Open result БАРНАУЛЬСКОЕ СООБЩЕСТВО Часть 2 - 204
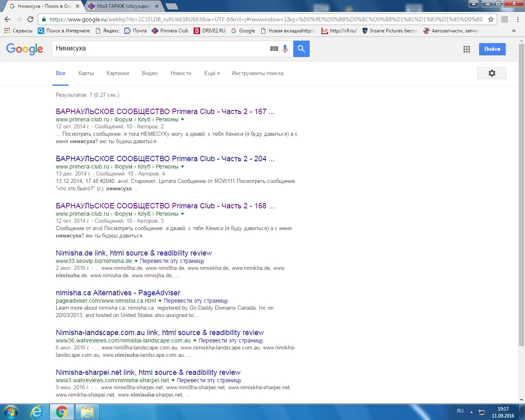Image resolution: width=525 pixels, height=420 pixels. coord(165,159)
